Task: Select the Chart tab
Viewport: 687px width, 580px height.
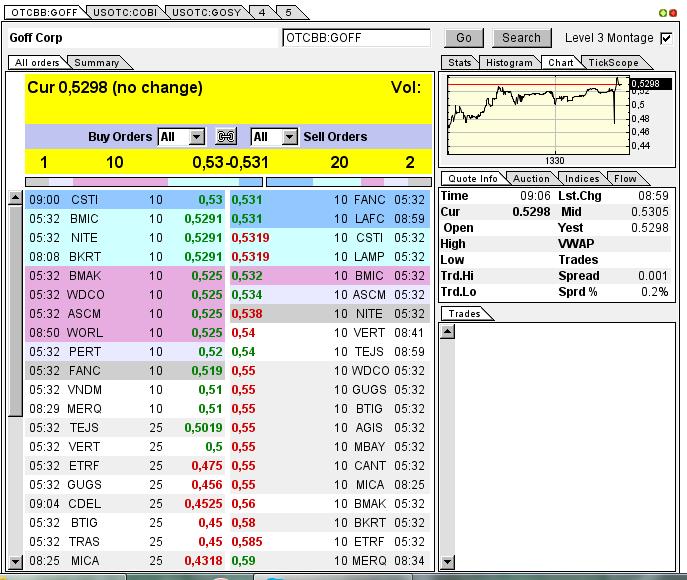Action: [560, 63]
